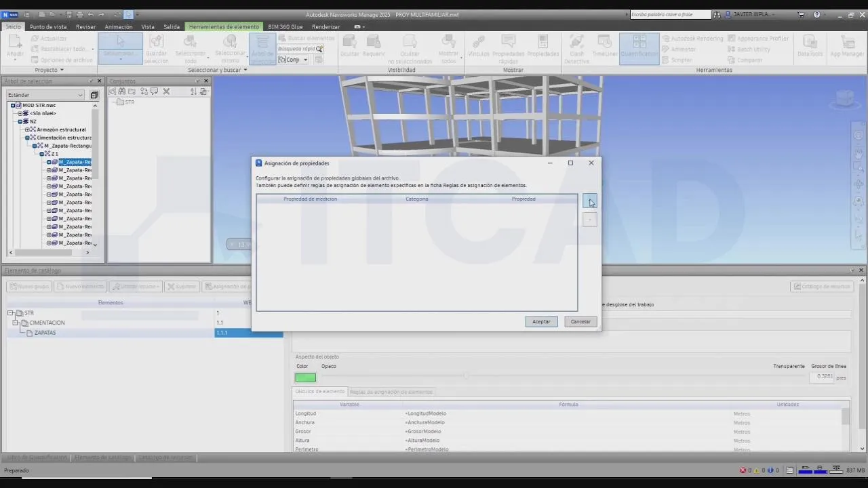The height and width of the screenshot is (488, 868).
Task: Open Batch Utility tool
Action: 749,49
